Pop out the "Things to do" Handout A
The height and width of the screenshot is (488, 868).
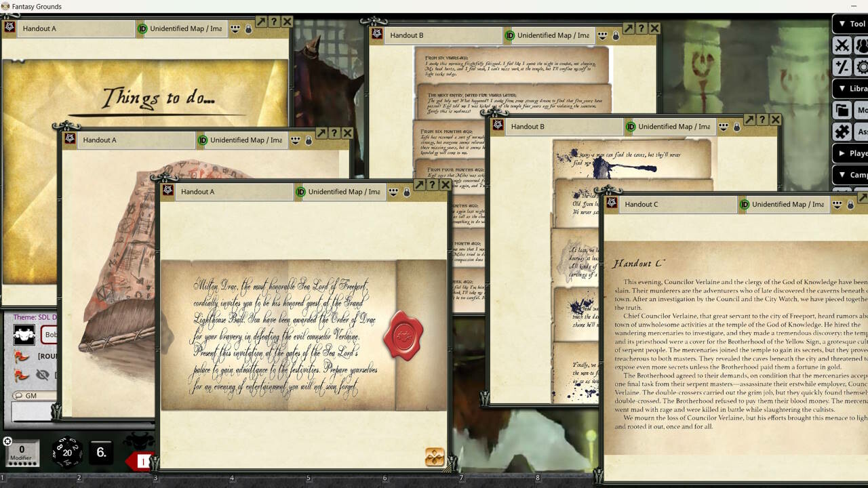tap(261, 22)
